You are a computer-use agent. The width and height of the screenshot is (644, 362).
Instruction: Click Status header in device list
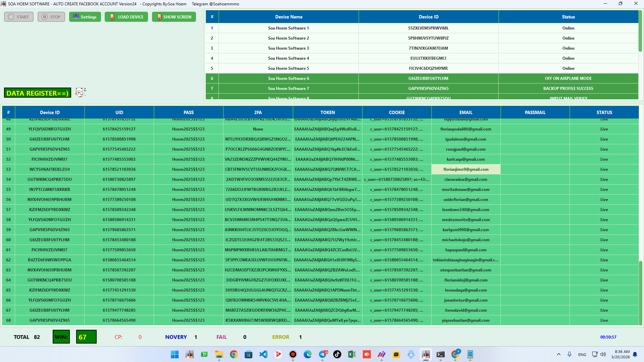click(568, 17)
